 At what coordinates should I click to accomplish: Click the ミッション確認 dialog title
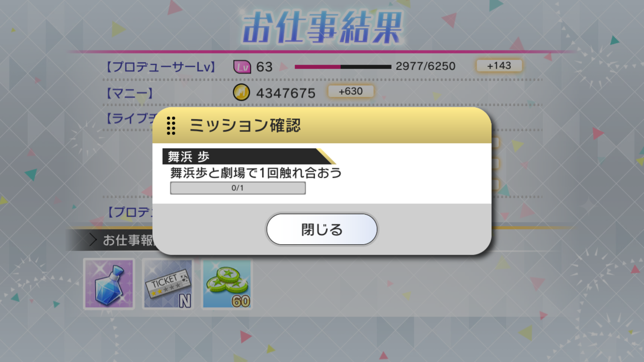245,125
